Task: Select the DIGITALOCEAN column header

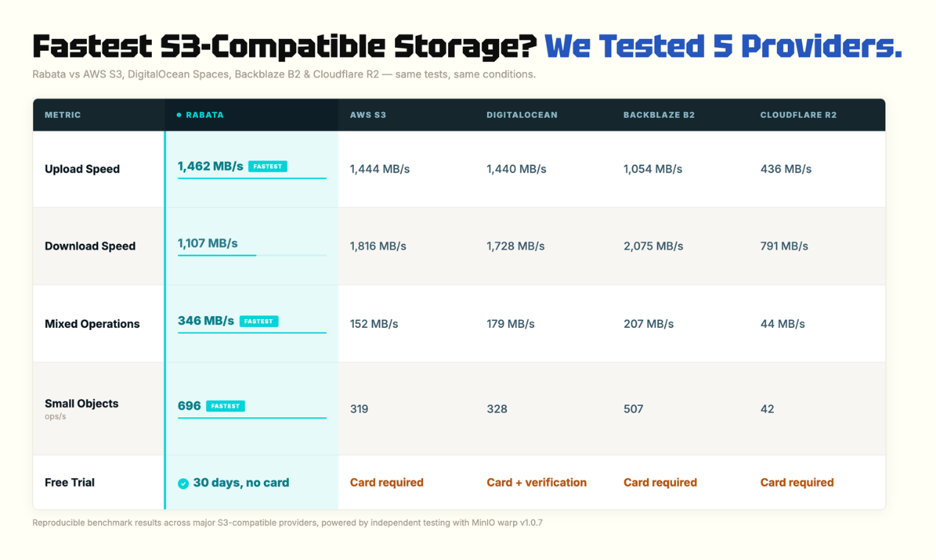Action: pos(522,115)
